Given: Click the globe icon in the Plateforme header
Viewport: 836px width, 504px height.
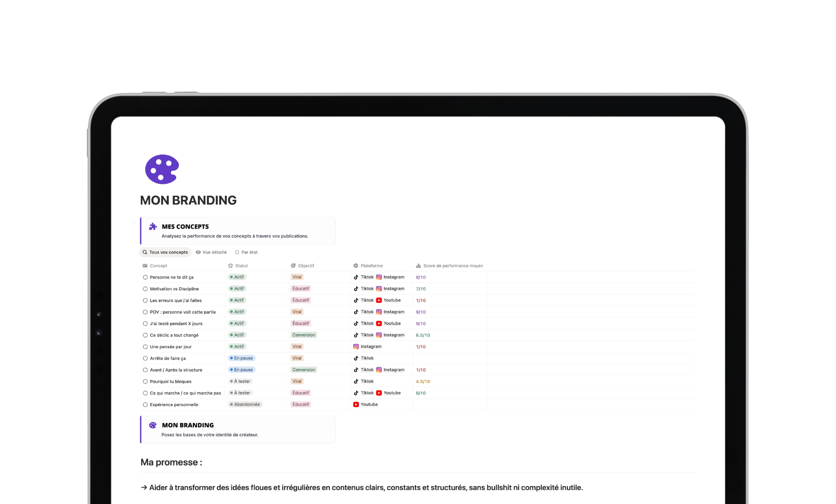Looking at the screenshot, I should [355, 265].
